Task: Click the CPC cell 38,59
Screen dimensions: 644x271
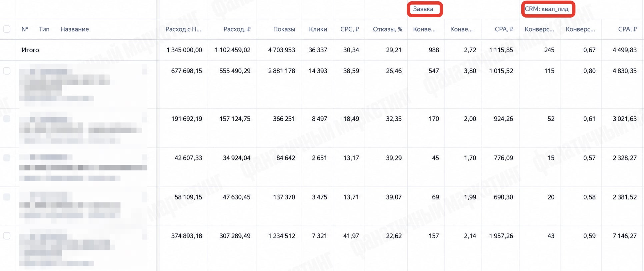Action: point(351,71)
